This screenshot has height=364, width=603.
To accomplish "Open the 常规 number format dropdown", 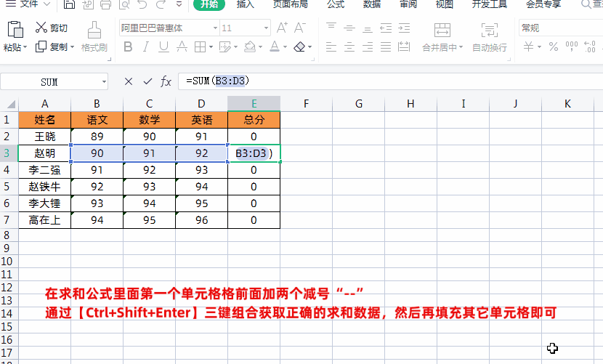I will pos(561,28).
